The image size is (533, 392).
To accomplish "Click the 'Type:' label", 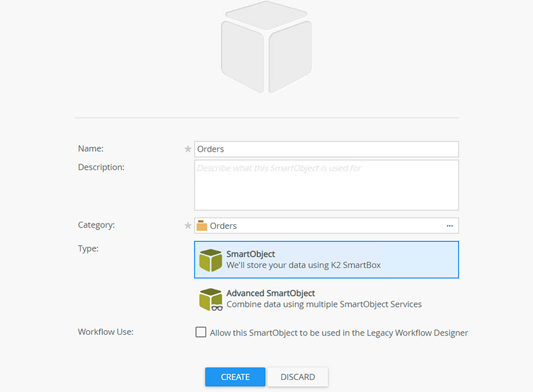I will click(x=89, y=249).
